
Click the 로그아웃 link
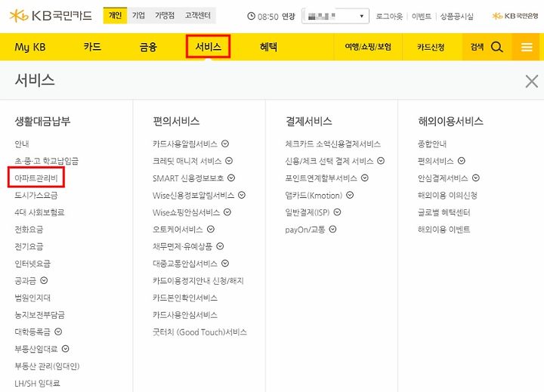click(389, 17)
